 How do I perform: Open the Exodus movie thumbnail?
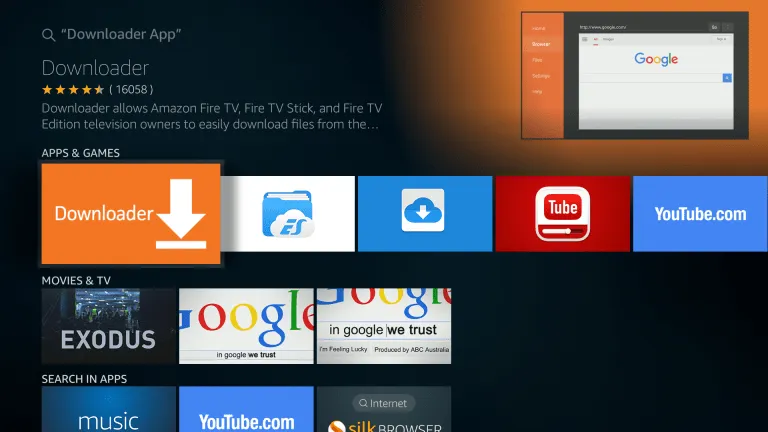point(109,326)
